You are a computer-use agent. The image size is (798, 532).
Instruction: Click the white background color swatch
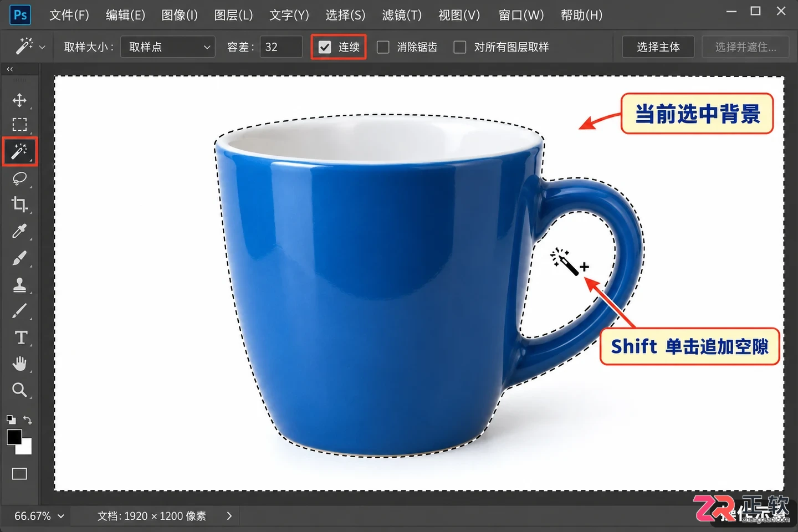pos(25,448)
